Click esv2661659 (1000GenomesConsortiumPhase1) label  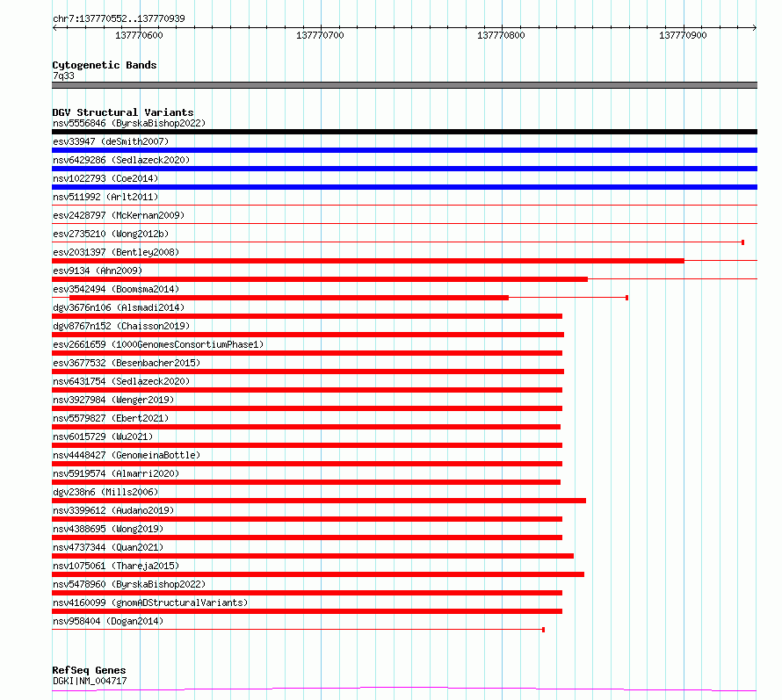click(158, 344)
